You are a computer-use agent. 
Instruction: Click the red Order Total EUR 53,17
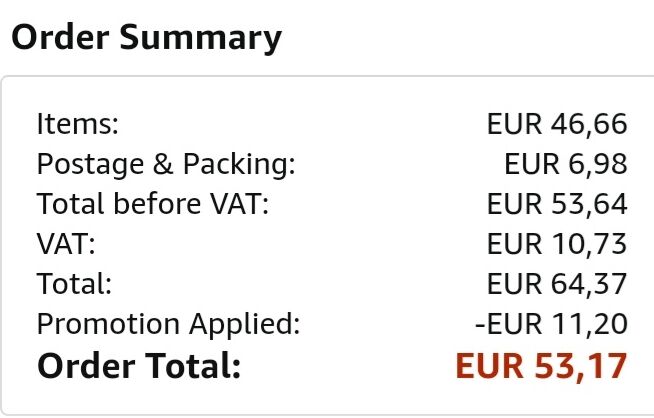click(541, 366)
